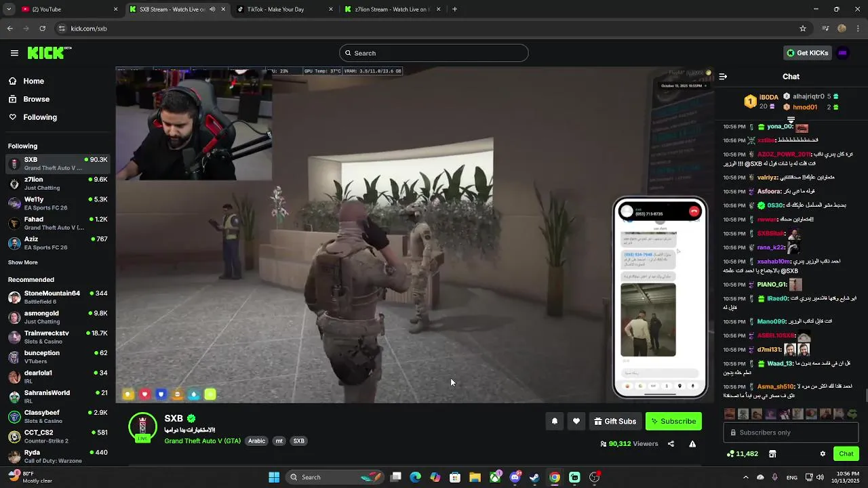Open Microsoft Edge from taskbar

tap(416, 477)
